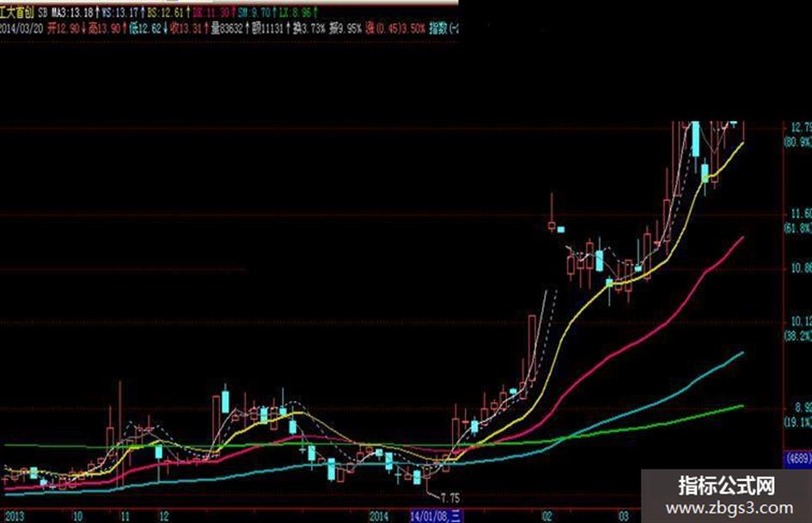Image resolution: width=812 pixels, height=523 pixels.
Task: Jump to 2013 on time axis
Action: point(15,517)
